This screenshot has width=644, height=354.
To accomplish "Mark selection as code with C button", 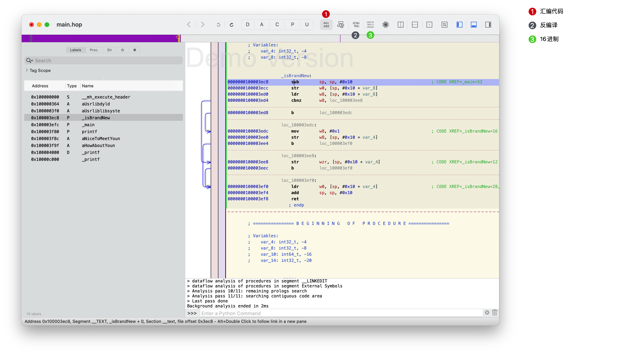I will (x=277, y=24).
